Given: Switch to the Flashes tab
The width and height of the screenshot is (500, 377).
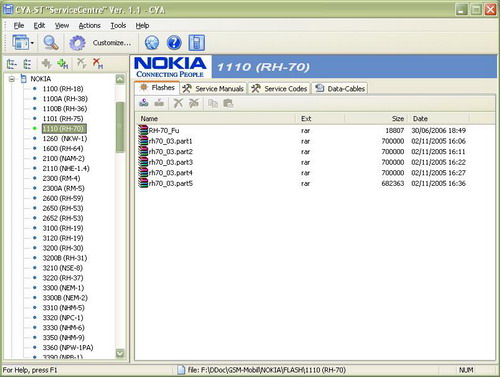Looking at the screenshot, I should click(157, 88).
